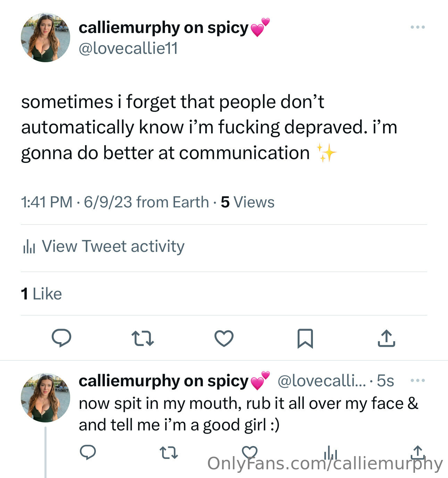Open the main tweet's three-dot menu
Viewport: 448px width, 478px height.
coord(417,27)
